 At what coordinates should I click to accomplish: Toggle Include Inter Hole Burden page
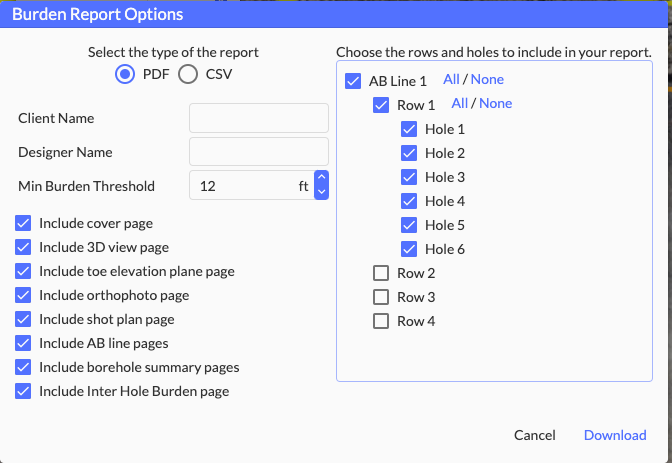point(24,391)
